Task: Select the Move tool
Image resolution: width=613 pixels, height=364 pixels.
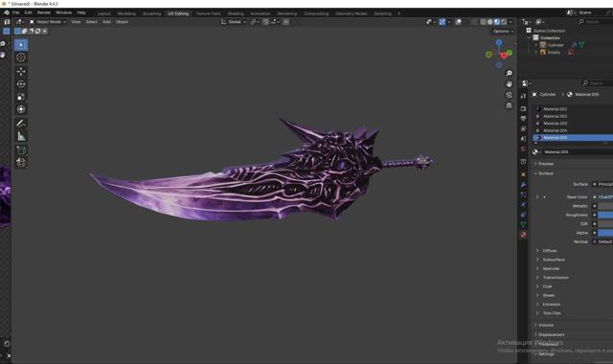Action: tap(21, 71)
